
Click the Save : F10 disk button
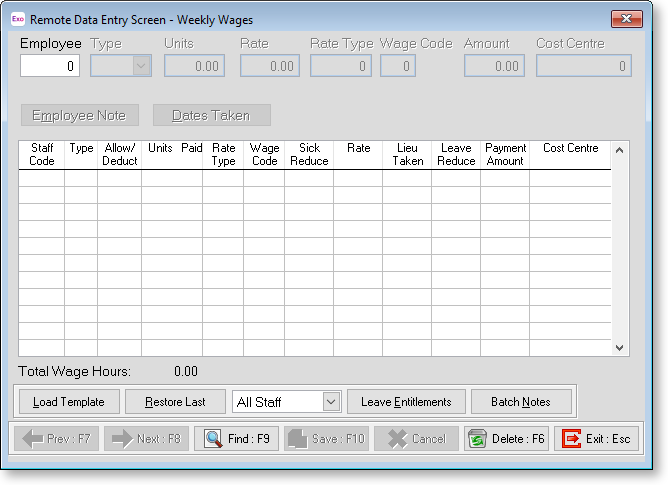tap(326, 439)
